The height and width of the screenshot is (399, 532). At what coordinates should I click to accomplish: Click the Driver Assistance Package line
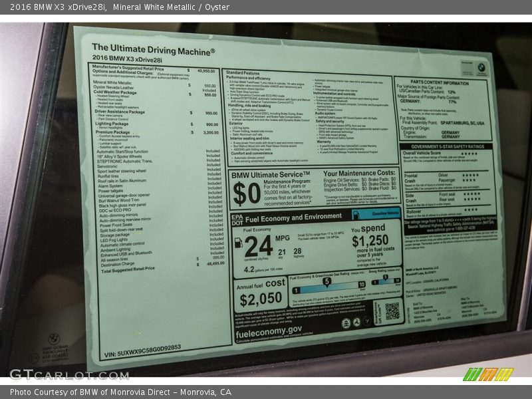(x=120, y=112)
